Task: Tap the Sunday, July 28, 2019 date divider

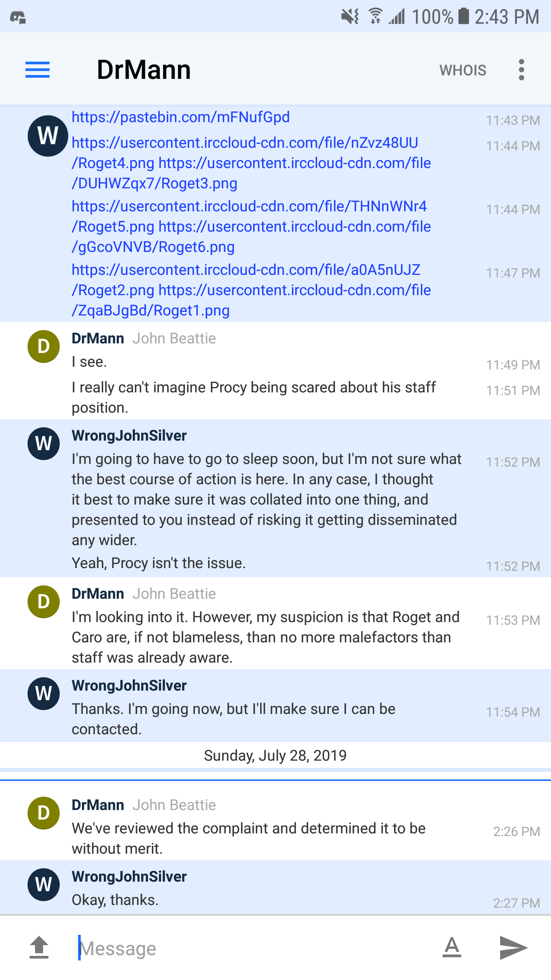Action: (275, 756)
